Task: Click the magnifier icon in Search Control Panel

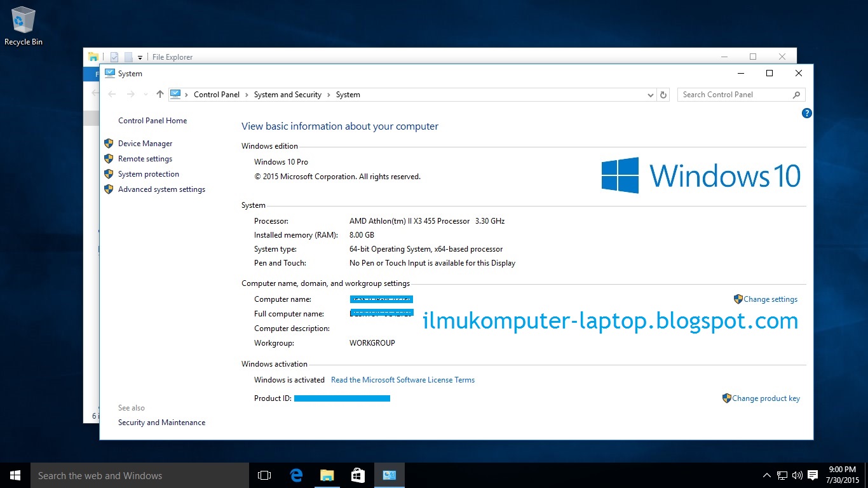Action: coord(796,95)
